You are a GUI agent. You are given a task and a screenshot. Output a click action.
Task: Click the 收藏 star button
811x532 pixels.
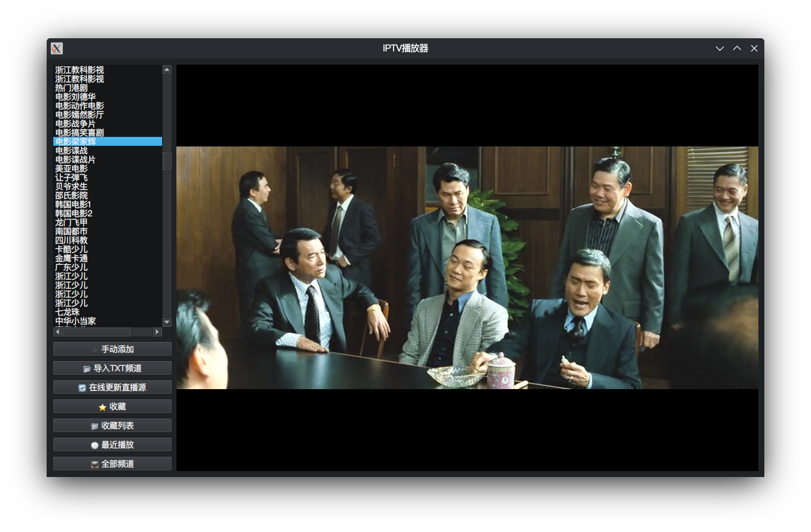112,406
